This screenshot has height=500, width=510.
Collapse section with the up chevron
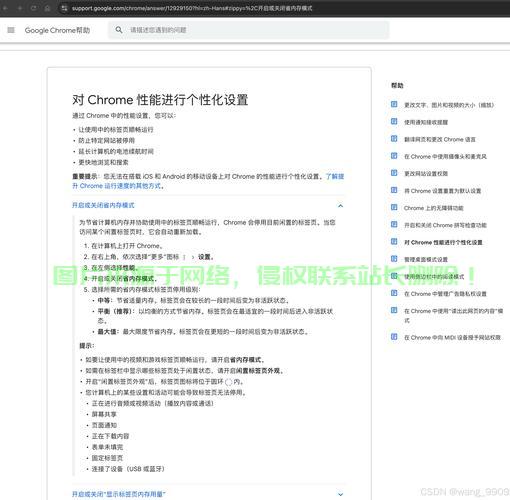pyautogui.click(x=340, y=206)
